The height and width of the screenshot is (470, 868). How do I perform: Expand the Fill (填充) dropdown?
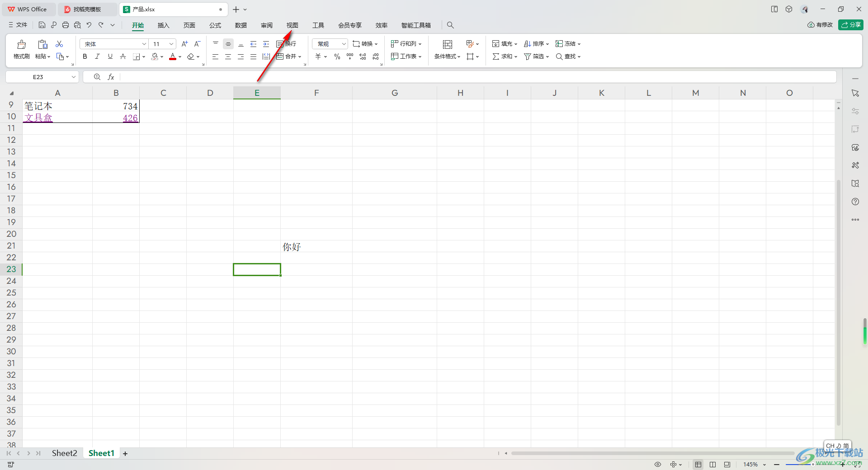pos(516,44)
